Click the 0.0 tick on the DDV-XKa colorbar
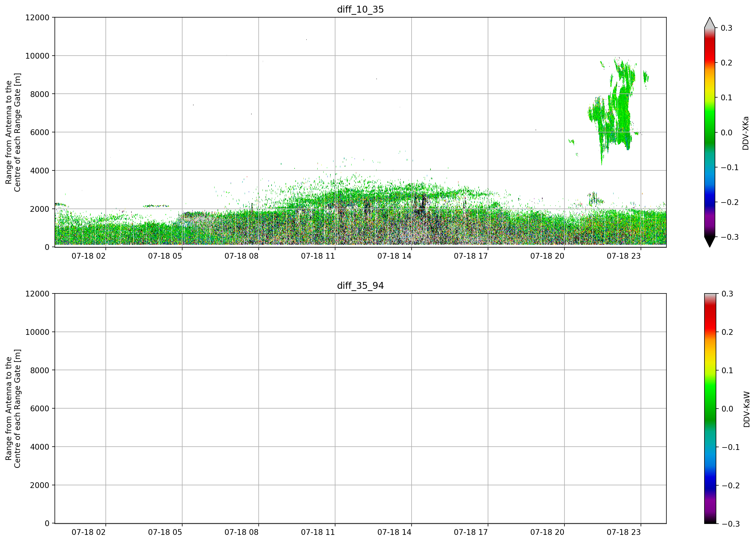The image size is (756, 542). pos(727,133)
